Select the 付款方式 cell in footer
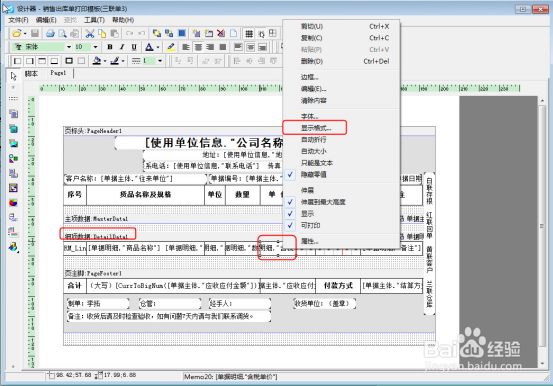This screenshot has height=386, width=553. 338,285
